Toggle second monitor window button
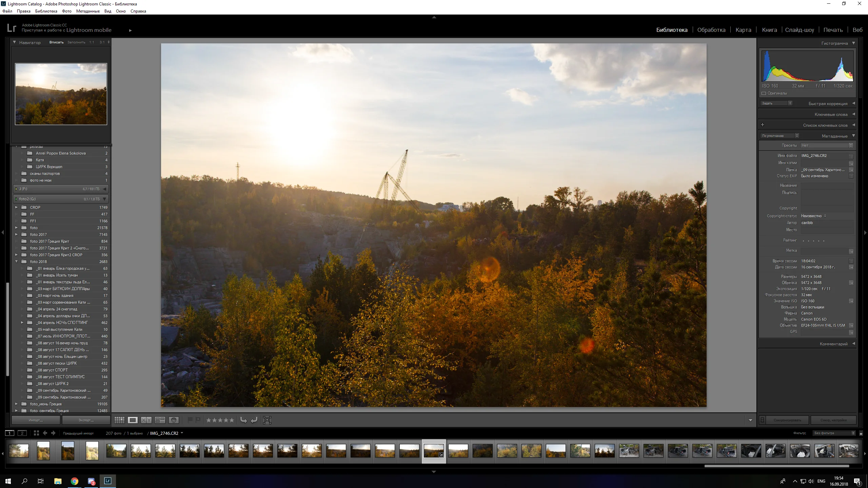The width and height of the screenshot is (868, 488). pyautogui.click(x=22, y=433)
